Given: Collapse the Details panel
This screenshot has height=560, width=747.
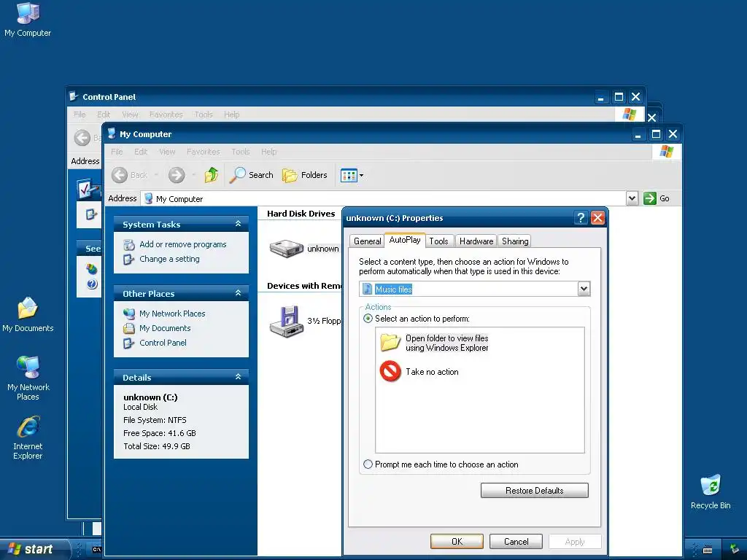Looking at the screenshot, I should coord(239,377).
